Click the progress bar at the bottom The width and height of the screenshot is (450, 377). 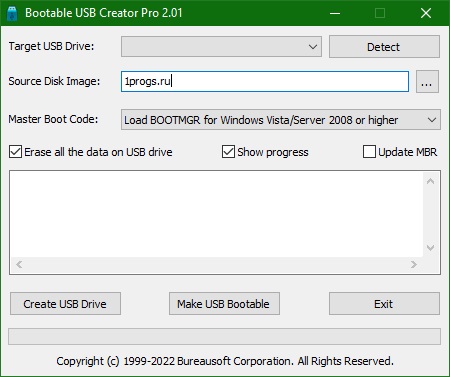(224, 336)
